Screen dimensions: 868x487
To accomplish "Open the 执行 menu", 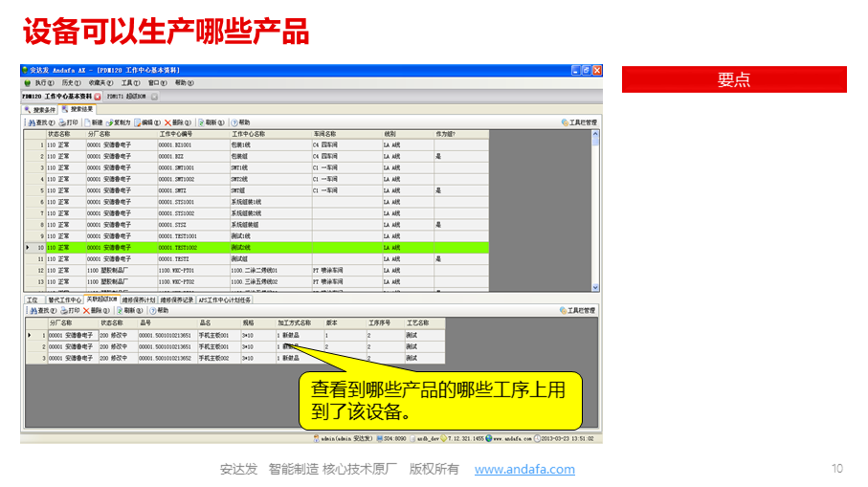I will point(38,83).
